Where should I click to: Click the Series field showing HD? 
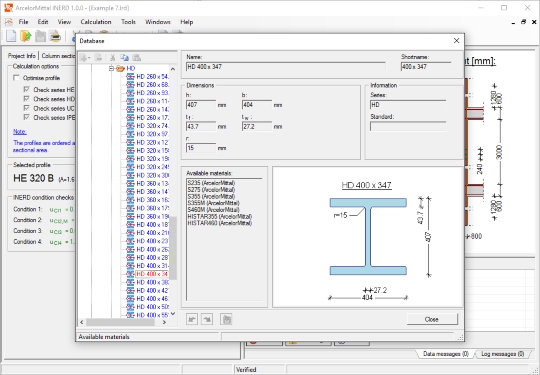(x=408, y=105)
